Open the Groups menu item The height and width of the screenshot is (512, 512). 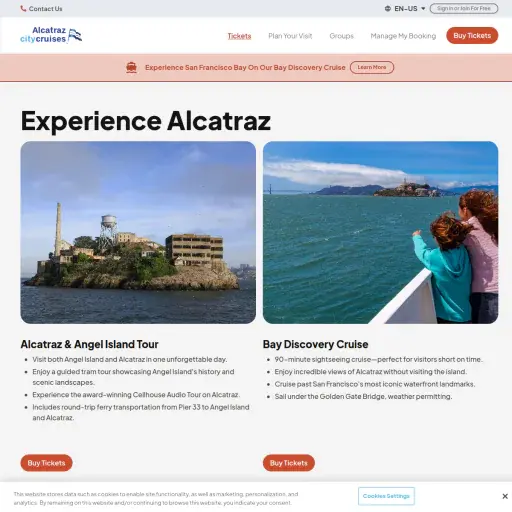tap(341, 36)
